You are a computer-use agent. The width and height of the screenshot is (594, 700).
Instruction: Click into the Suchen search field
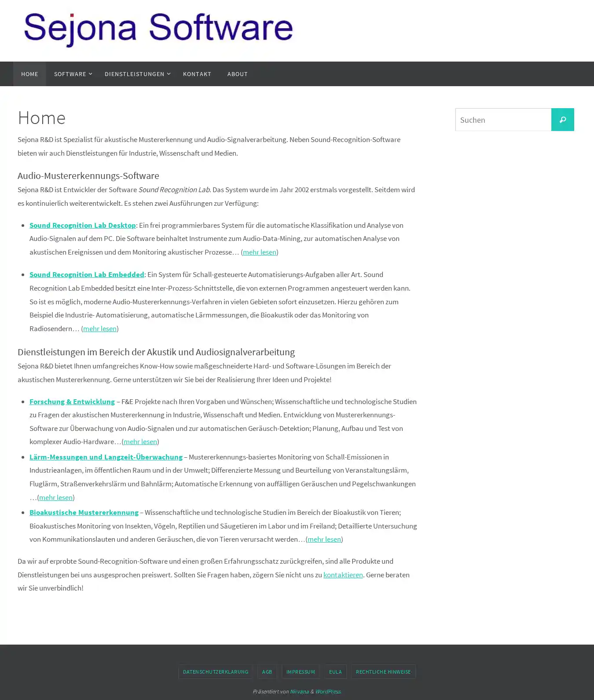[x=503, y=120]
